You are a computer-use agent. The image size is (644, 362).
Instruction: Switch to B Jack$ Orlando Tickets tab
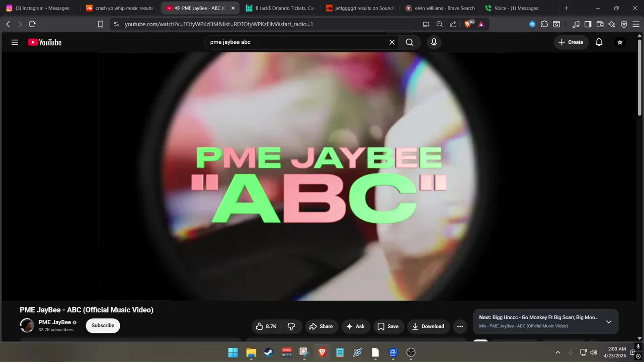(280, 8)
